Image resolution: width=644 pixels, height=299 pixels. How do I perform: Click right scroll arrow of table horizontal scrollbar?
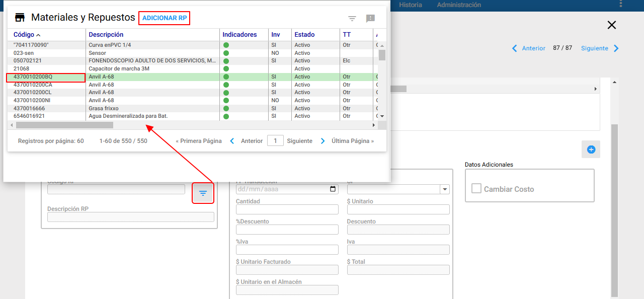coord(374,125)
